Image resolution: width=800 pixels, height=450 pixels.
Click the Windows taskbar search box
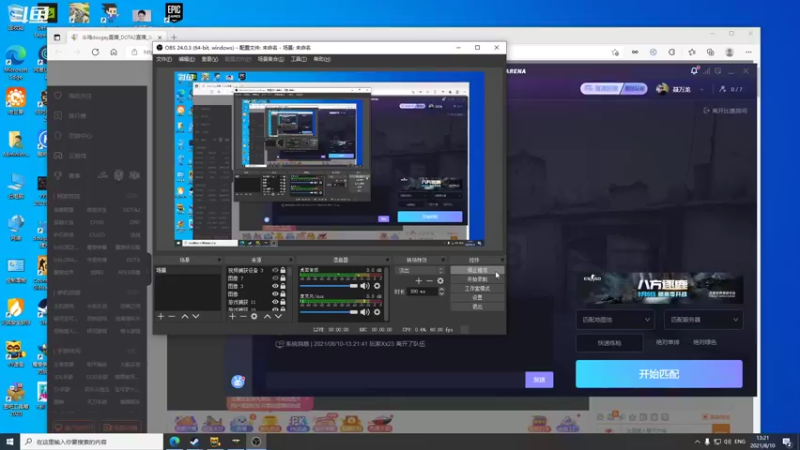[x=92, y=441]
